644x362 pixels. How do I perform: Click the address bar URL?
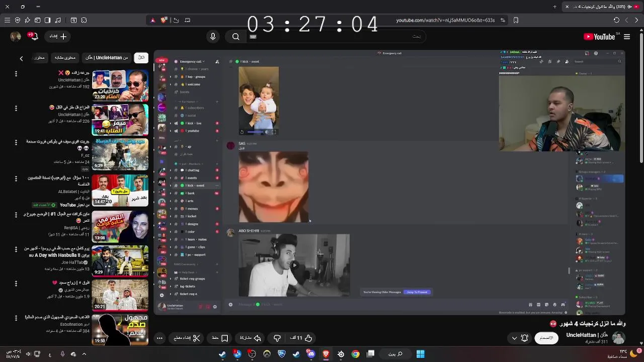tap(445, 20)
